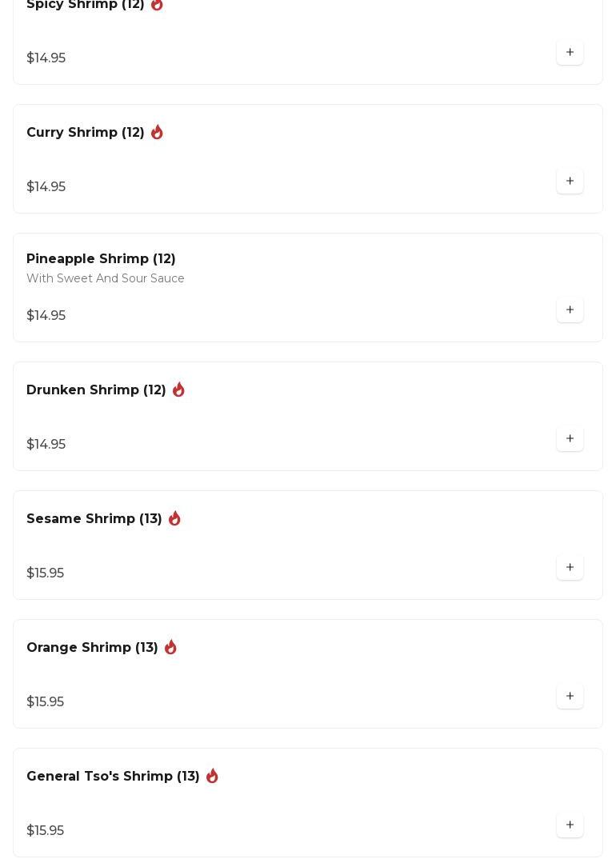Add Orange Shrimp via plus icon
Image resolution: width=616 pixels, height=867 pixels.
[570, 697]
